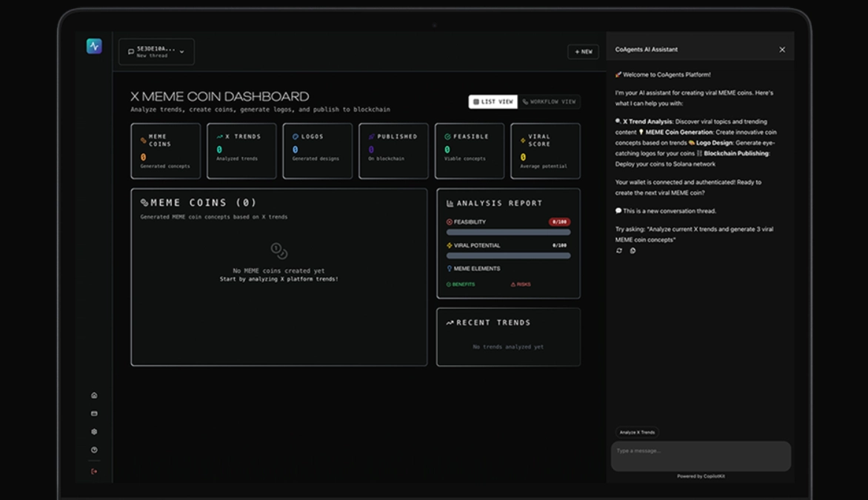
Task: Close the CoAgents AI Assistant panel
Action: [782, 50]
